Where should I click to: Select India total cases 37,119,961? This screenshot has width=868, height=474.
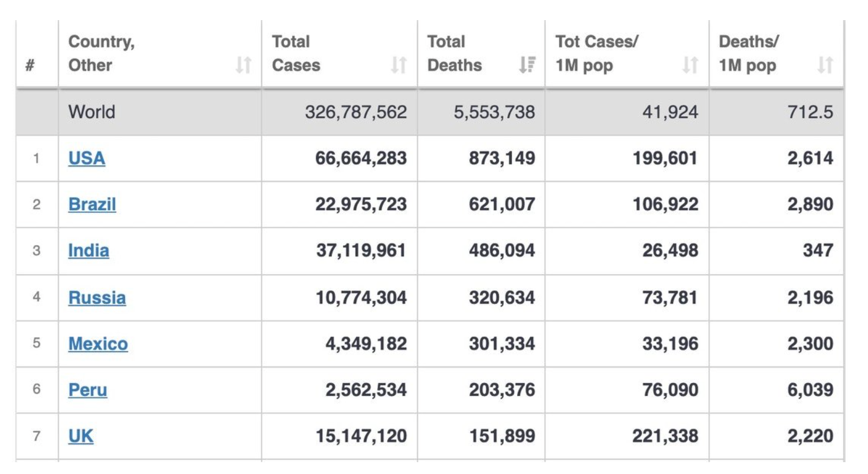tap(361, 250)
